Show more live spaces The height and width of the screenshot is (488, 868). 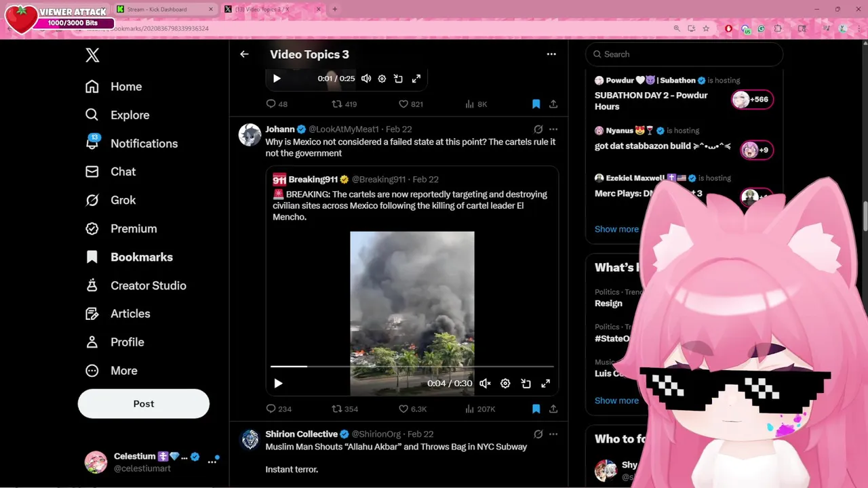[x=616, y=229]
